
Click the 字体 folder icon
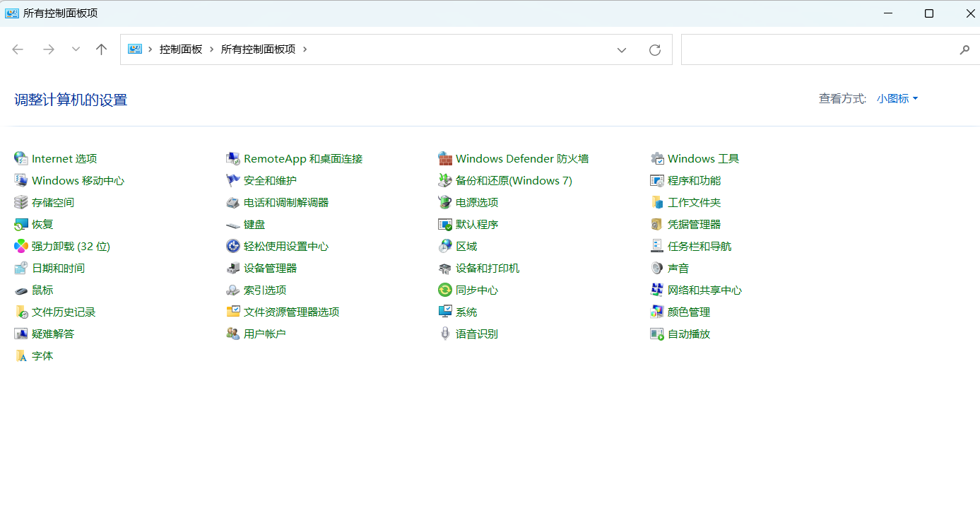20,355
